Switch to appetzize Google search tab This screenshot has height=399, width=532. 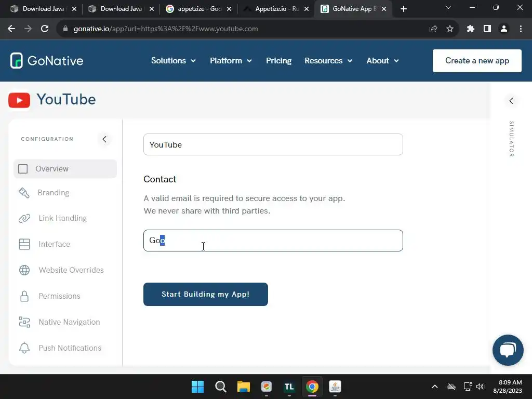point(199,9)
